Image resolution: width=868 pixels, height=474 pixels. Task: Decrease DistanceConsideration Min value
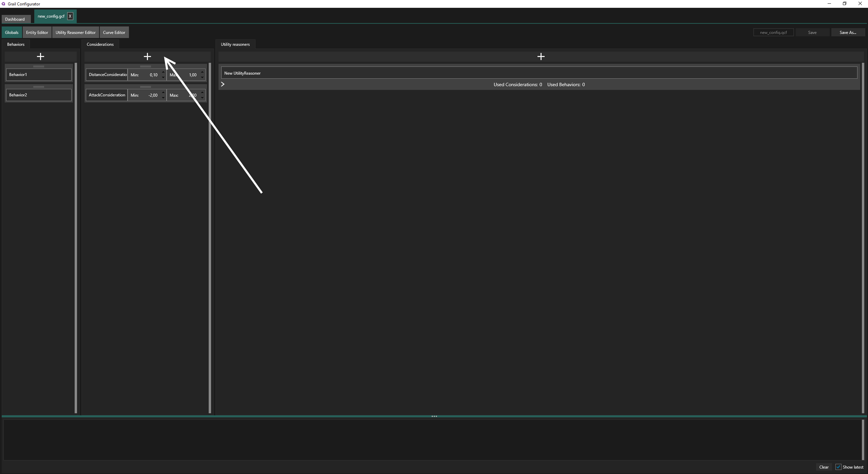pos(163,77)
